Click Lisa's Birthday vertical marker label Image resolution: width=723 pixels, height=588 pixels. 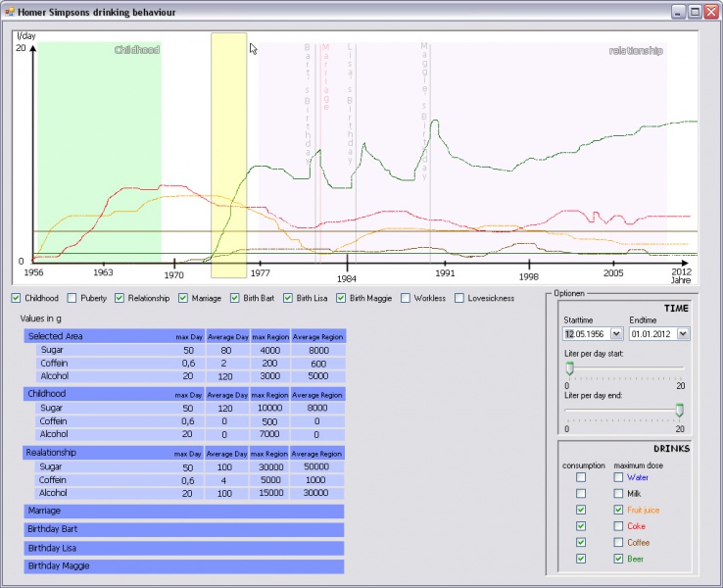[350, 104]
